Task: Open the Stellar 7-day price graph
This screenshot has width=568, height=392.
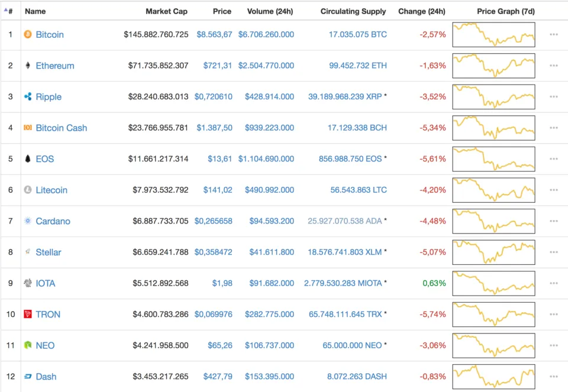Action: point(493,252)
